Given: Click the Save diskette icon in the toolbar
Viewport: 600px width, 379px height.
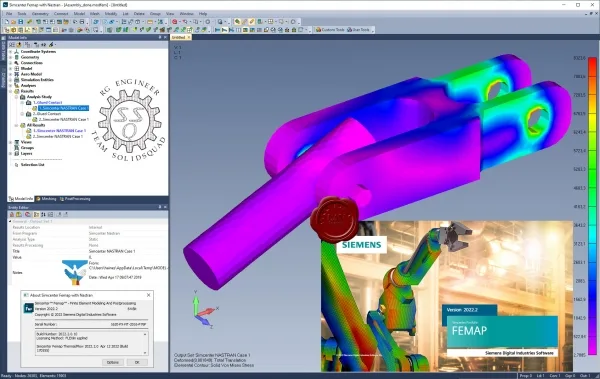Looking at the screenshot, I should point(21,22).
